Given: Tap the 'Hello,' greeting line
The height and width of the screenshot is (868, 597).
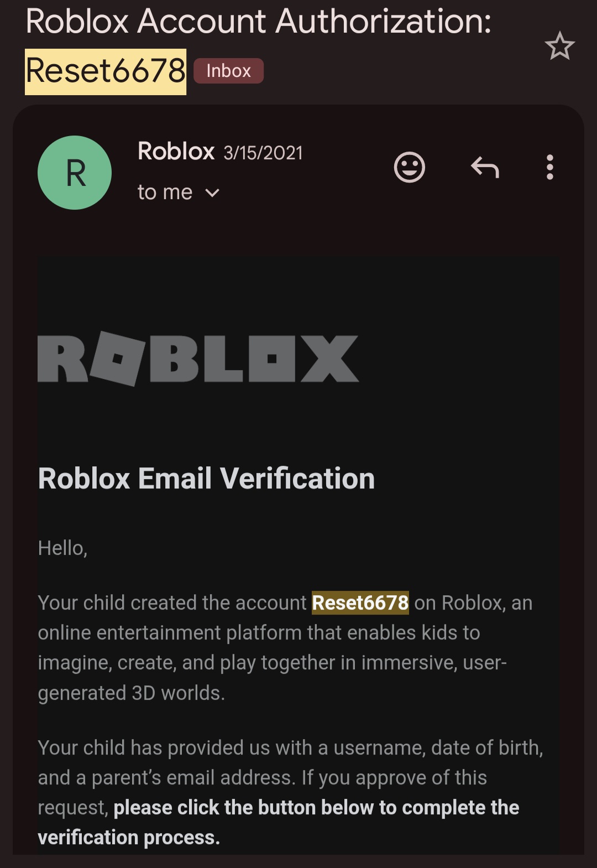Looking at the screenshot, I should (x=62, y=548).
